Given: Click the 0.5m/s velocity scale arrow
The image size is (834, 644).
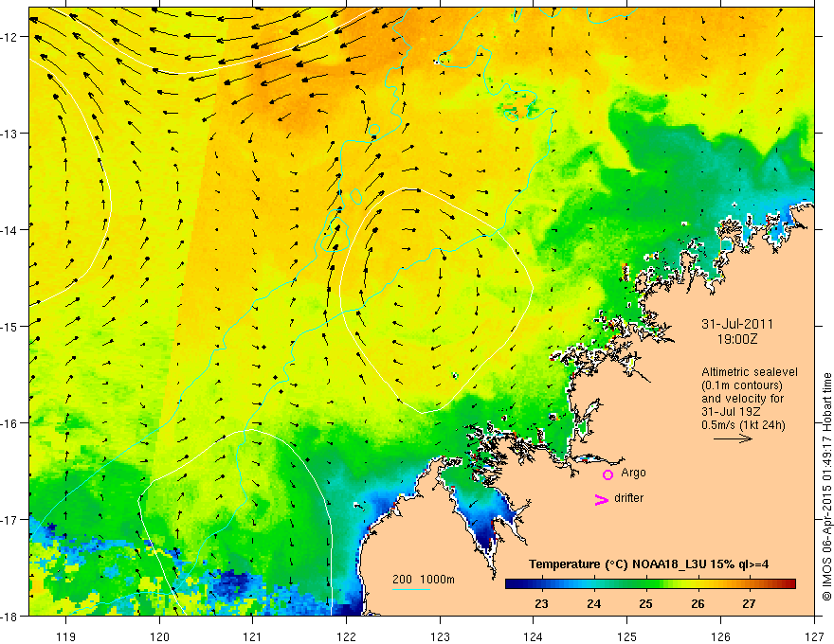Looking at the screenshot, I should [x=733, y=438].
